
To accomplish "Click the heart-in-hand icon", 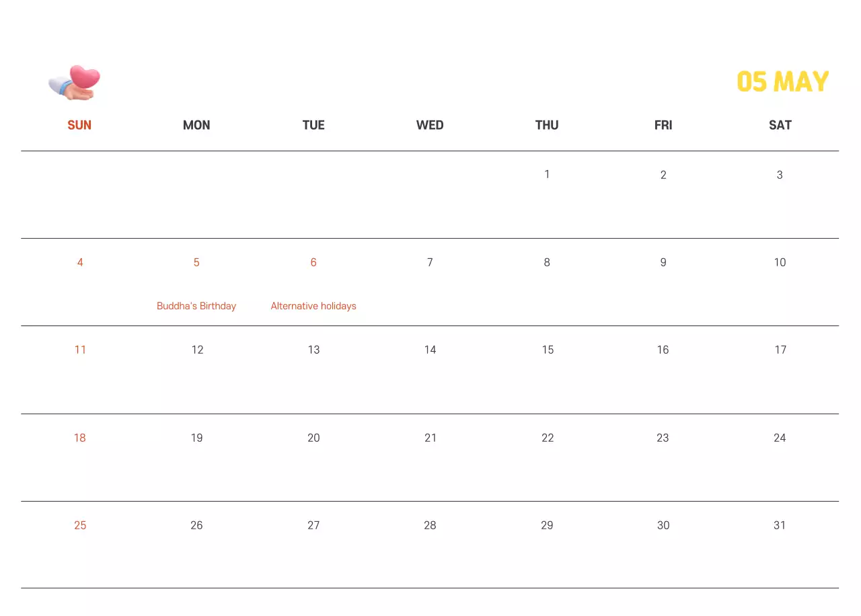I will 75,83.
